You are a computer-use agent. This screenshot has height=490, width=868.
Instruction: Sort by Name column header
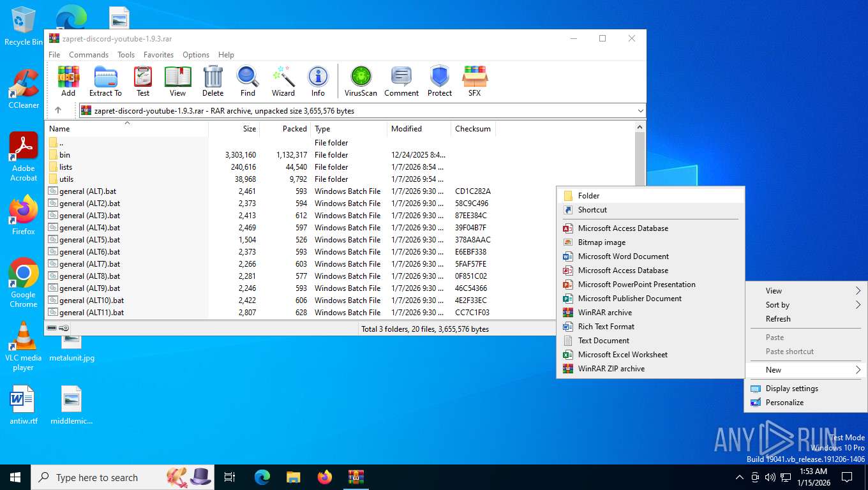(x=126, y=128)
